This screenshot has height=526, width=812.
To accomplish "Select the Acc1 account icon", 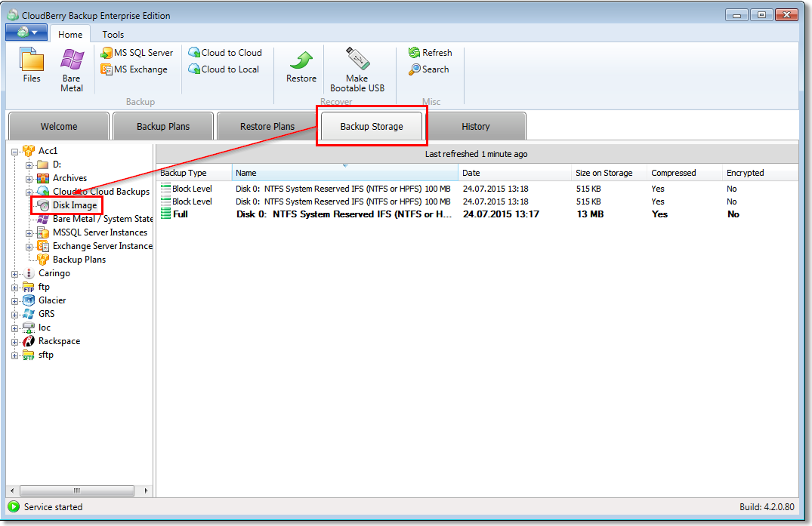I will [29, 151].
